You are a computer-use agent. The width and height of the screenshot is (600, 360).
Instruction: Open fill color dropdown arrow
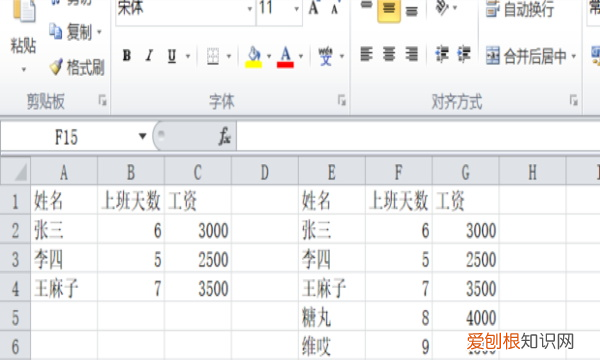coord(269,56)
